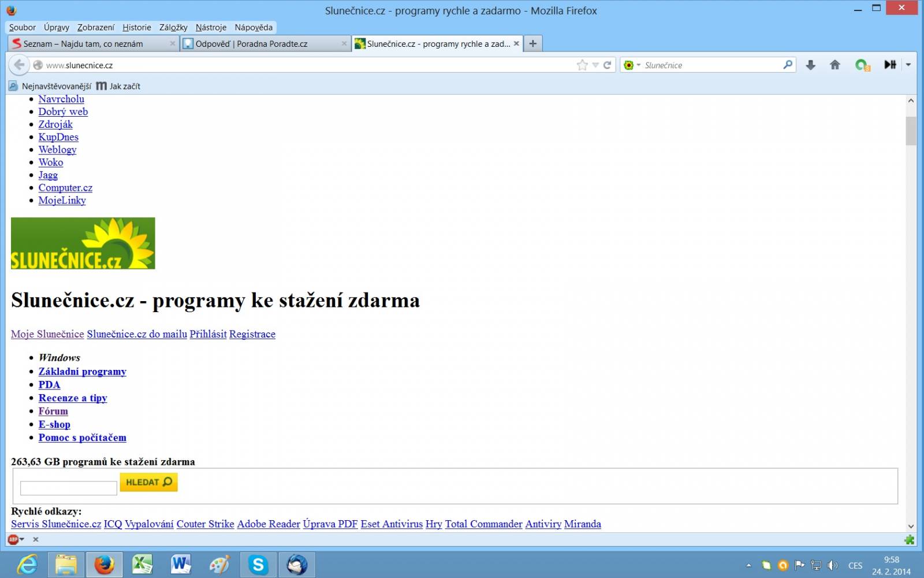This screenshot has height=578, width=924.
Task: Open the Soubor menu
Action: tap(23, 27)
